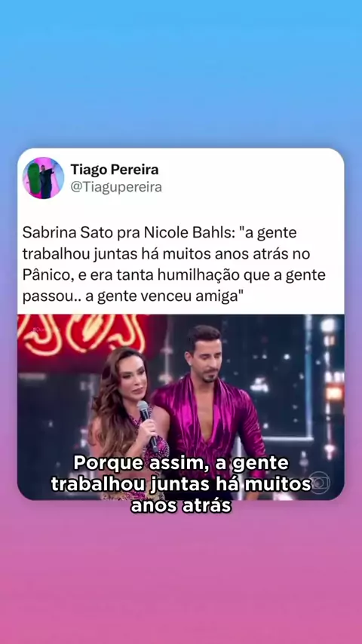
Task: Visit the @Tiagupereira handle
Action: coord(116,187)
